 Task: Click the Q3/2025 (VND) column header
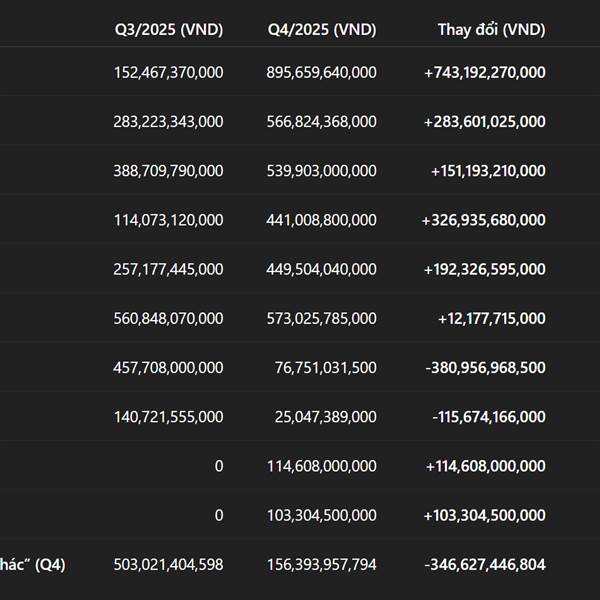pos(168,29)
